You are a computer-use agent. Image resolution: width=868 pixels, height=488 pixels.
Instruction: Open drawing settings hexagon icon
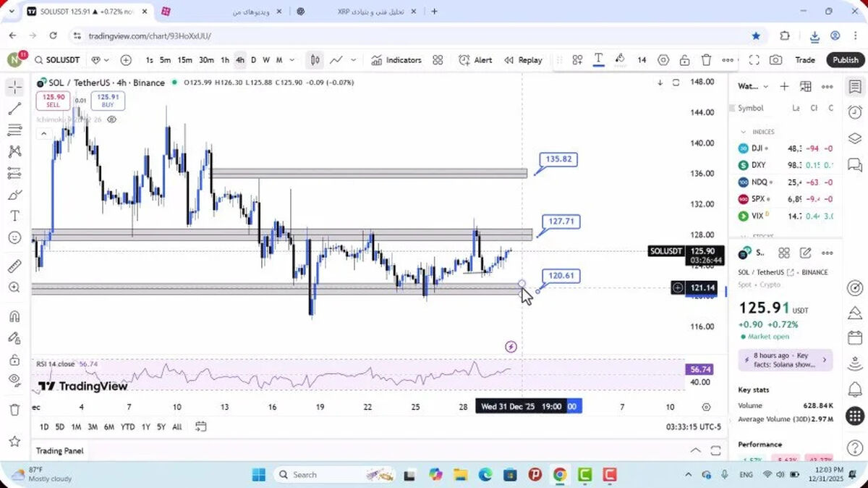(x=663, y=60)
